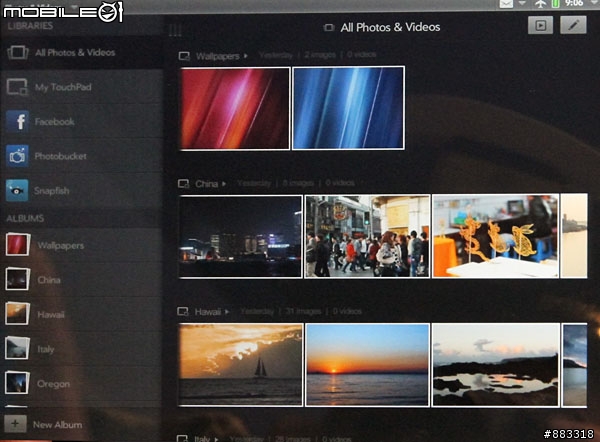Expand the Hawaii album arrow
Viewport: 600px width, 442px height.
(227, 312)
